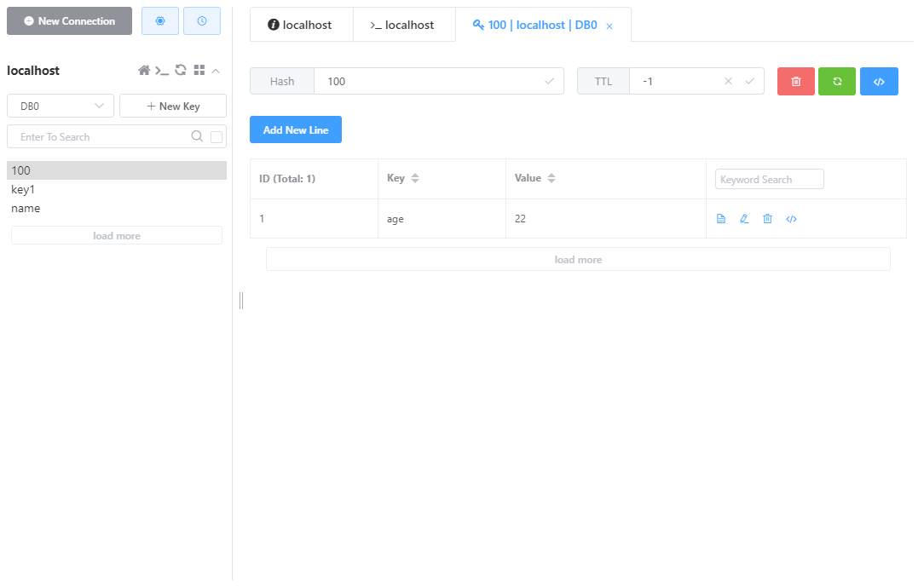Click Add New Line button
Screen dimensions: 924x587
296,129
